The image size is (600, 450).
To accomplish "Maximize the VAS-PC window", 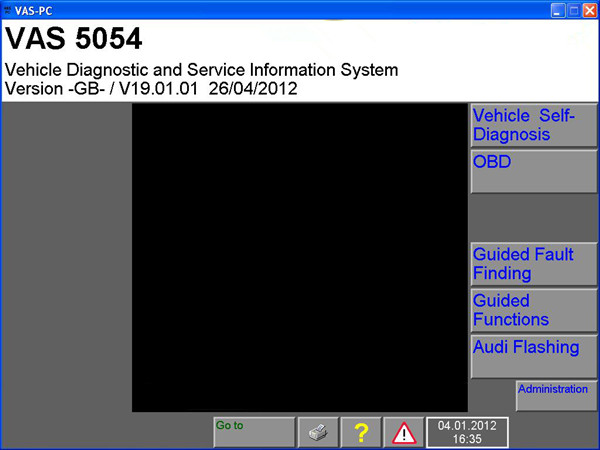I will point(574,8).
